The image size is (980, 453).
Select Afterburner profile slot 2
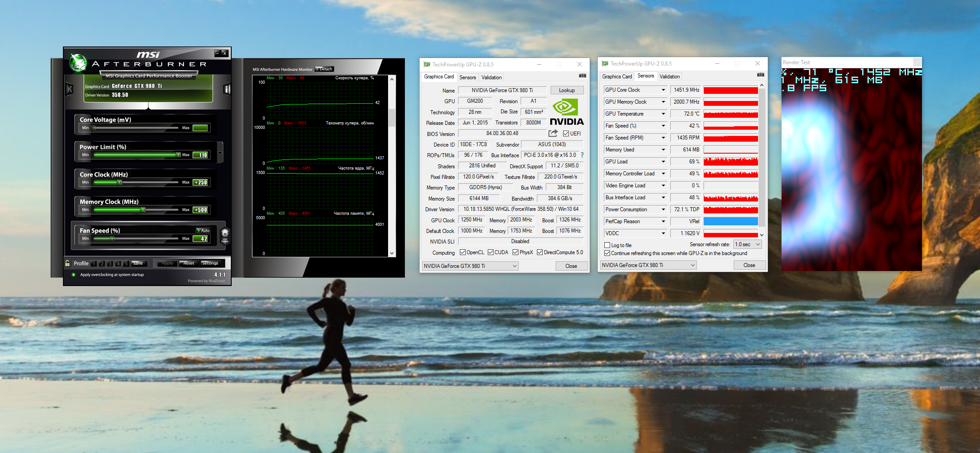pyautogui.click(x=102, y=263)
